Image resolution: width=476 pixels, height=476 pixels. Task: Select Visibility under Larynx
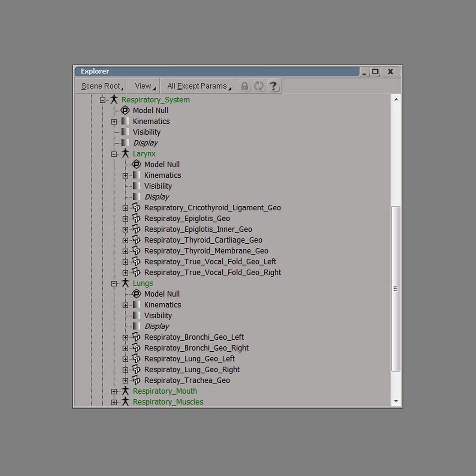click(158, 186)
